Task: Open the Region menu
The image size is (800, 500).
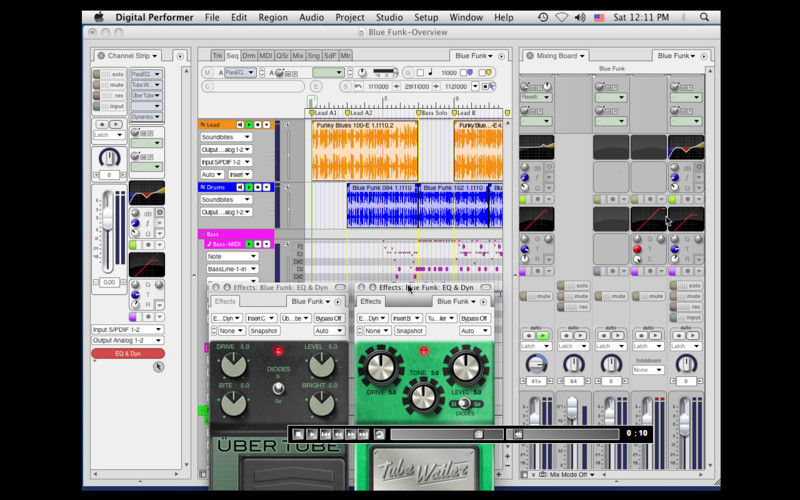Action: pyautogui.click(x=273, y=17)
